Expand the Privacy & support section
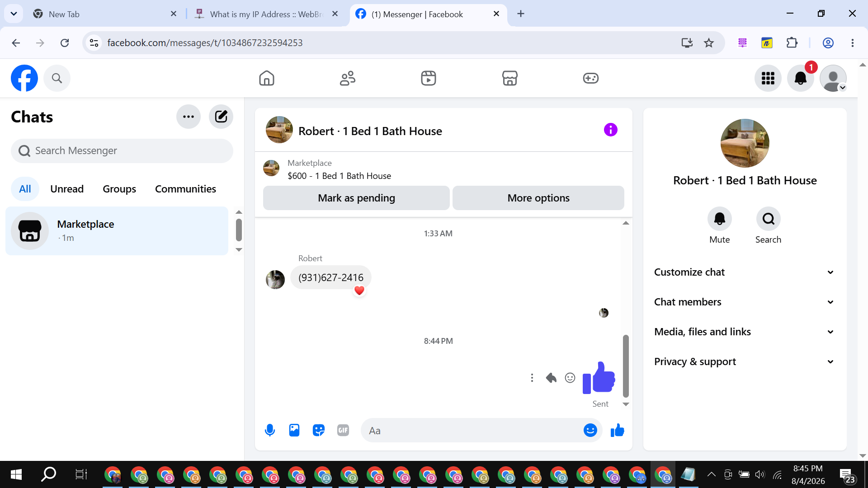 (745, 361)
